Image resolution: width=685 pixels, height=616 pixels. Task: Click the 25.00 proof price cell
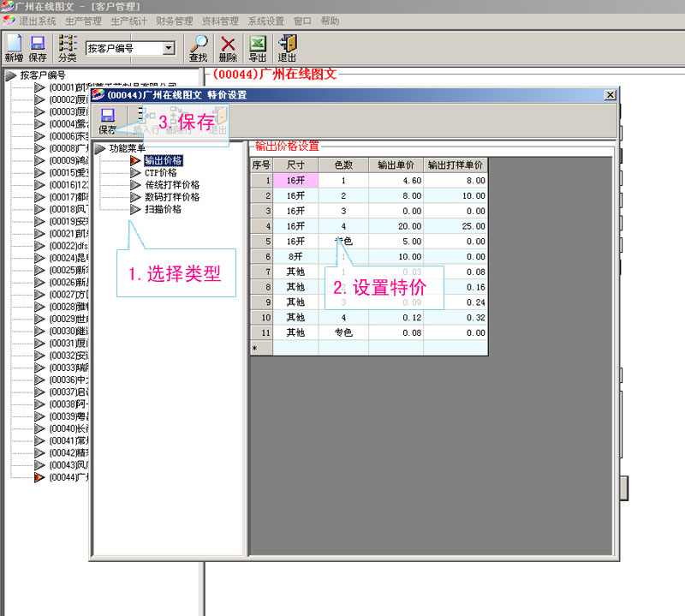coord(456,226)
